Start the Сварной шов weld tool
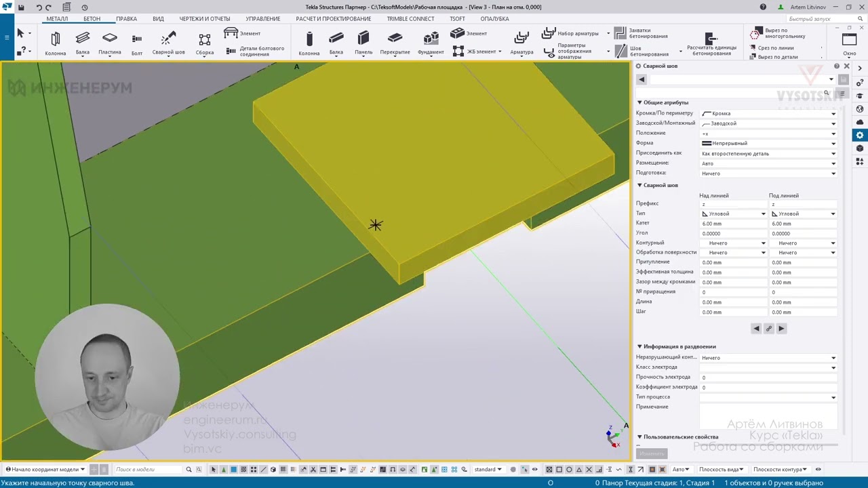 [x=168, y=43]
